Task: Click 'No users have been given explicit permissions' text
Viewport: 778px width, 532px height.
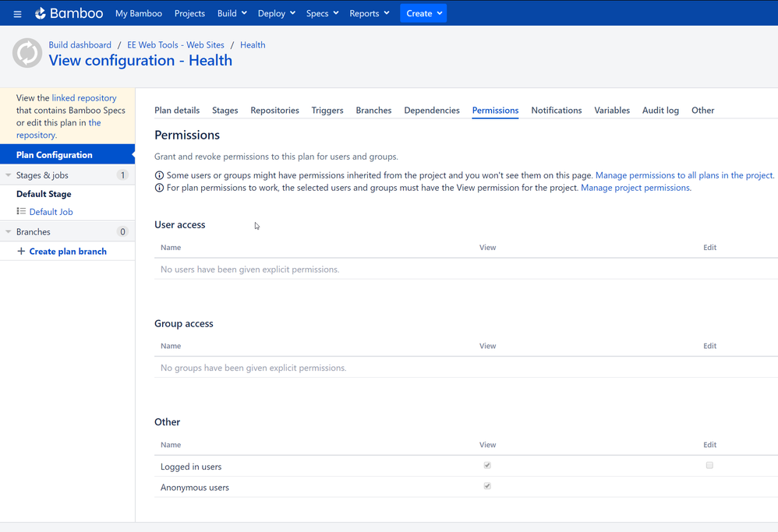Action: click(250, 270)
